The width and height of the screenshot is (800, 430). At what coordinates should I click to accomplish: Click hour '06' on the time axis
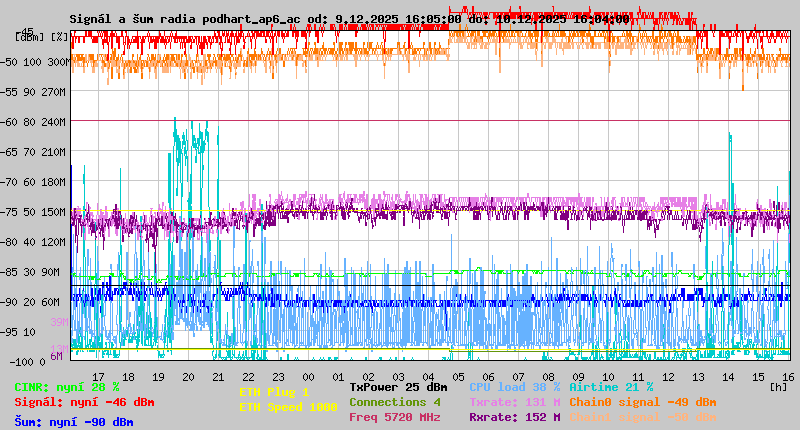[488, 377]
